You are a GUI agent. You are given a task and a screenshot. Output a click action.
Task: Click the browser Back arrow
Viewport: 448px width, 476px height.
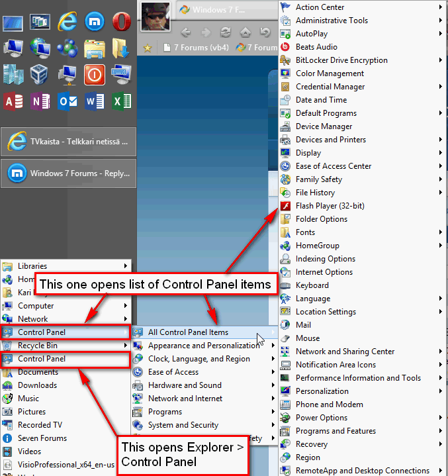(x=186, y=32)
